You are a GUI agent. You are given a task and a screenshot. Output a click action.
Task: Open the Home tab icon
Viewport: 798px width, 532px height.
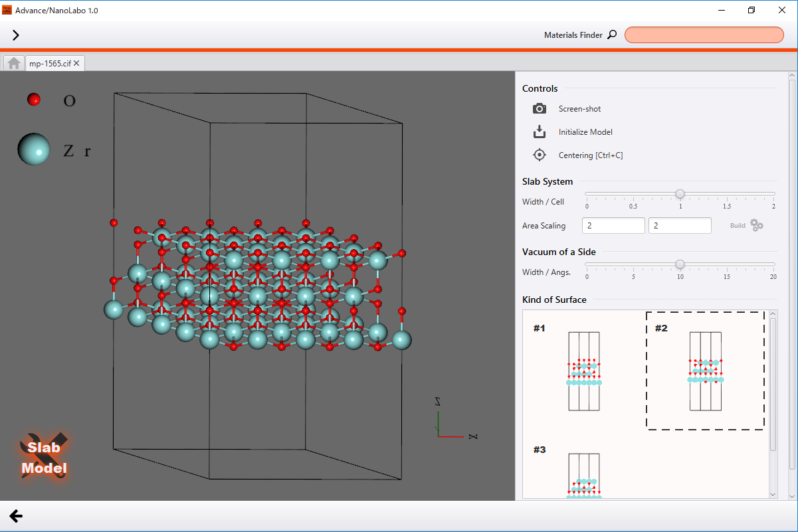point(13,63)
